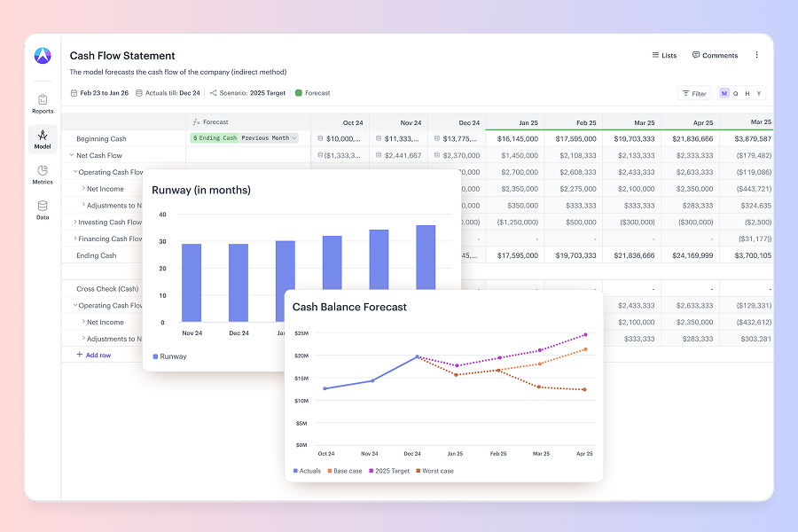The height and width of the screenshot is (532, 798).
Task: Open the Data database icon
Action: [43, 209]
